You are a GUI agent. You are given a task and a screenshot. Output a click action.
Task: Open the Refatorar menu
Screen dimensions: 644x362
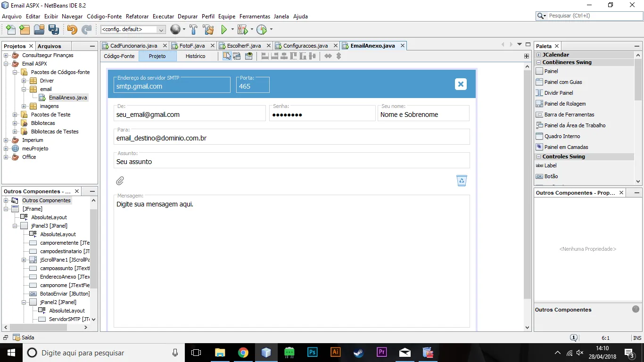click(137, 16)
